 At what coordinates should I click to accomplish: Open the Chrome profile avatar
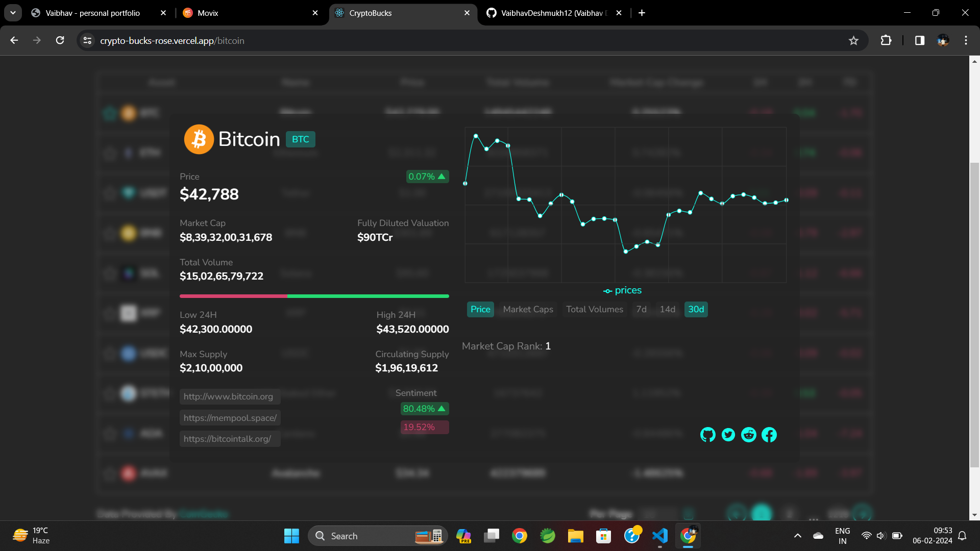(943, 40)
